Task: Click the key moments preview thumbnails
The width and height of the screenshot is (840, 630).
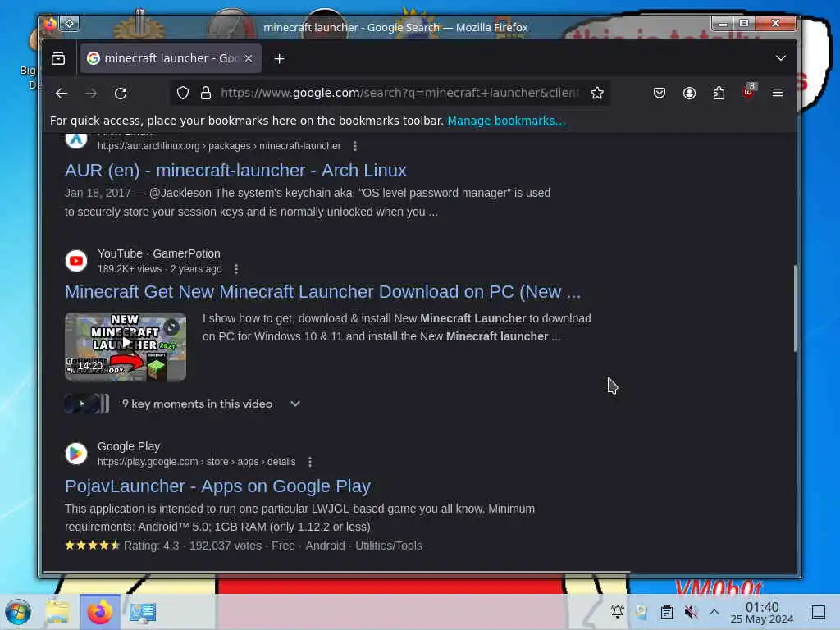Action: pyautogui.click(x=87, y=404)
